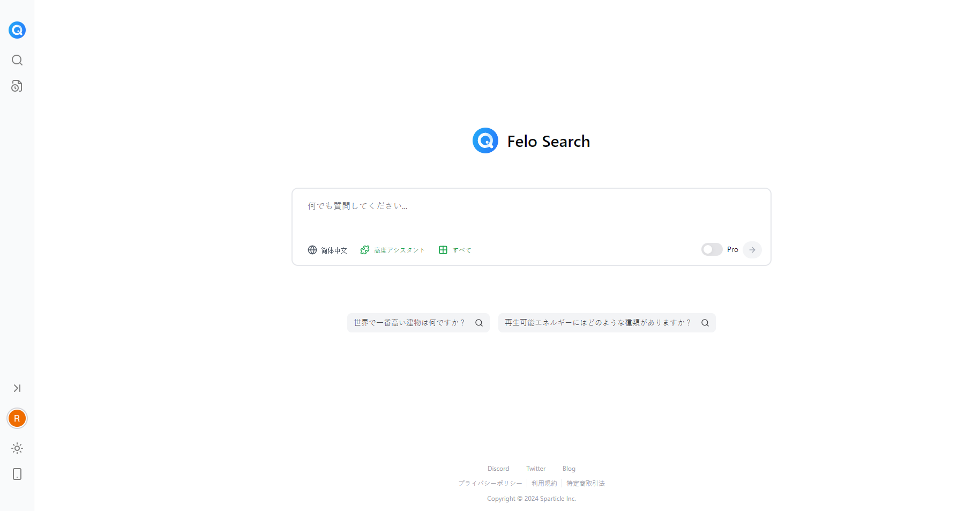Click the mobile device icon in sidebar
980x511 pixels.
[17, 474]
